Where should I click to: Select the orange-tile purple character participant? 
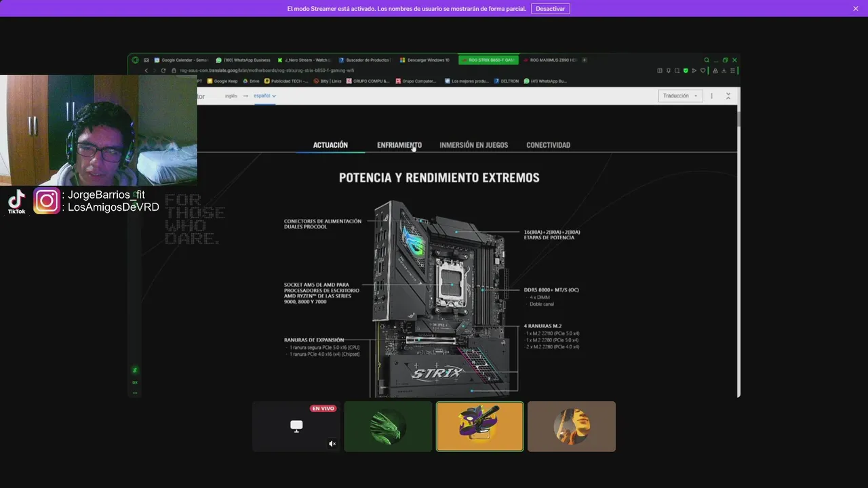(x=479, y=426)
